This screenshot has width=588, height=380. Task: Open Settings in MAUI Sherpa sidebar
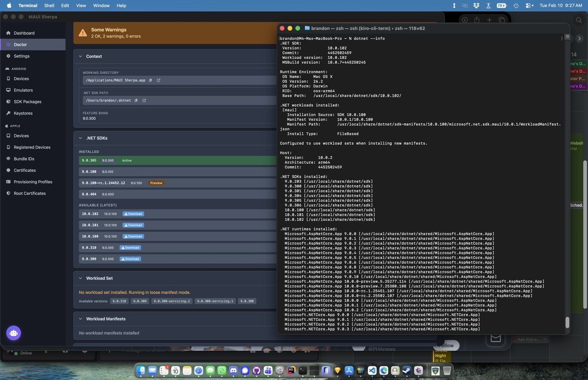[x=32, y=56]
